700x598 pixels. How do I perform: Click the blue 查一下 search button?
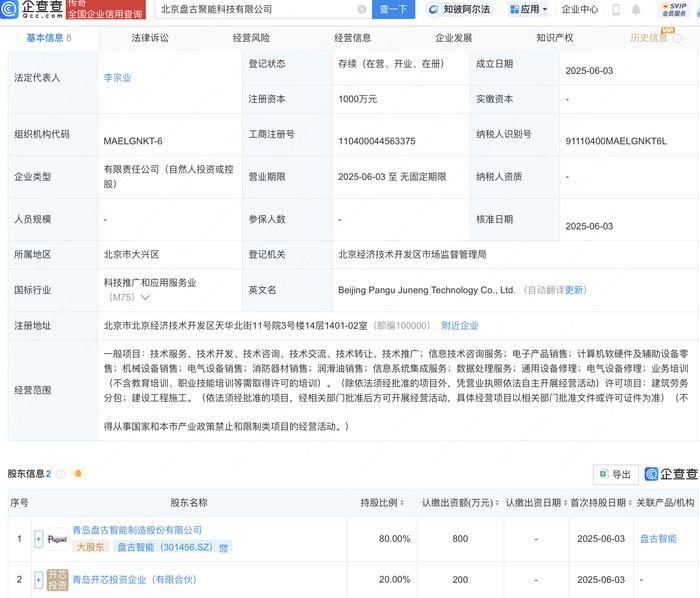tap(393, 9)
